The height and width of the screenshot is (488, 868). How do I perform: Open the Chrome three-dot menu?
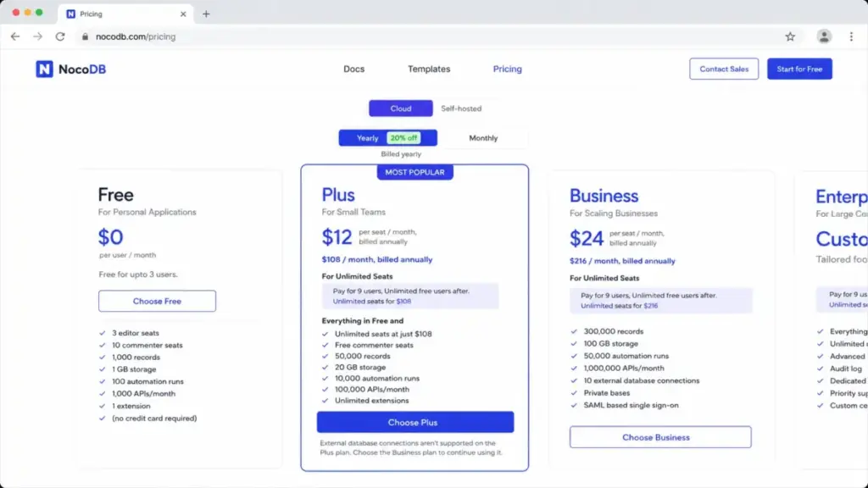[x=851, y=36]
